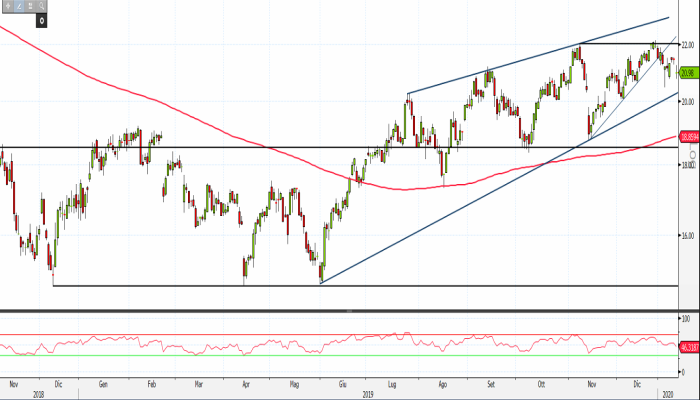Click the 100 label on RSI axis
This screenshot has width=700, height=400.
pos(685,318)
